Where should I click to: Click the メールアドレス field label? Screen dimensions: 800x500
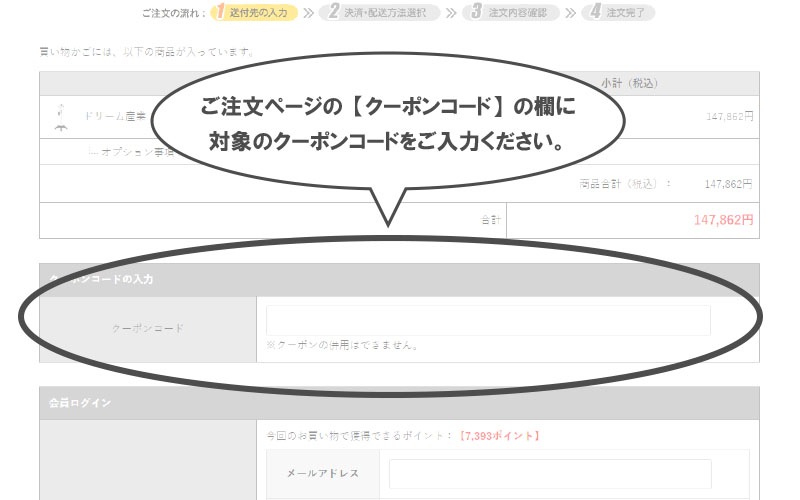tap(325, 473)
